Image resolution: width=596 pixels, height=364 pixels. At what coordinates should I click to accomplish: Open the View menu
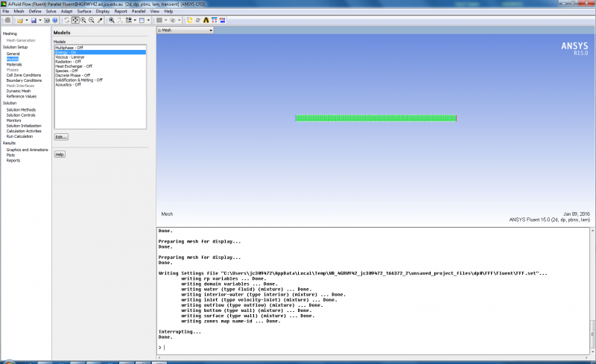click(x=155, y=11)
